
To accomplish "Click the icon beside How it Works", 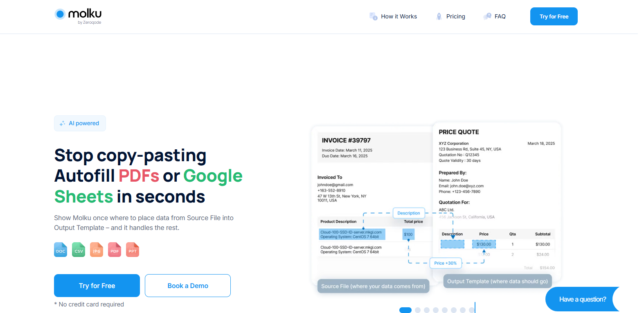I will pyautogui.click(x=373, y=16).
